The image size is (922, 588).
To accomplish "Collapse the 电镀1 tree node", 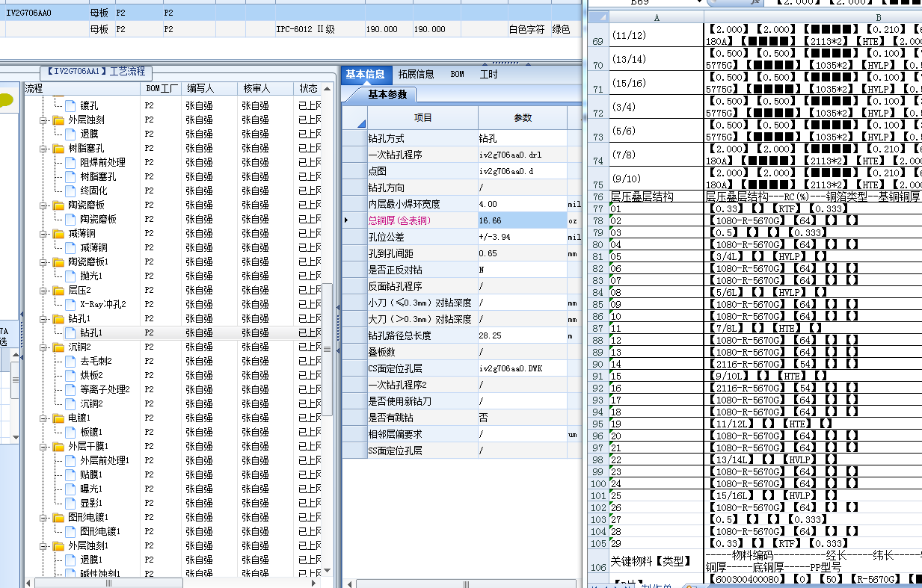I will (44, 418).
